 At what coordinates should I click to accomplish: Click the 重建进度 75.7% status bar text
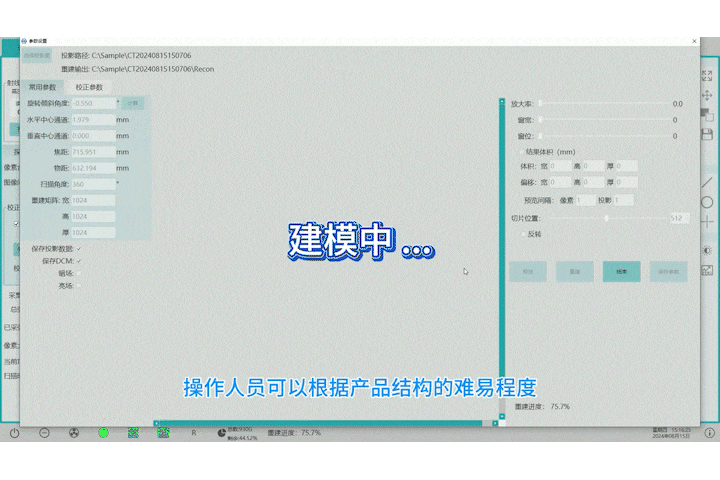tap(294, 433)
